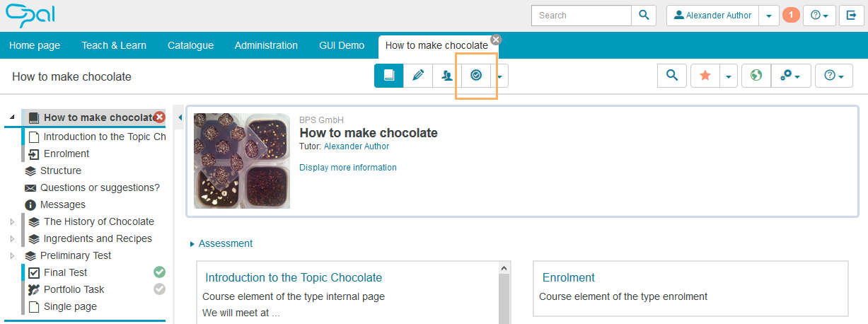Screen dimensions: 868x324
Task: Click green checkmark next to Final Test
Action: [x=160, y=272]
